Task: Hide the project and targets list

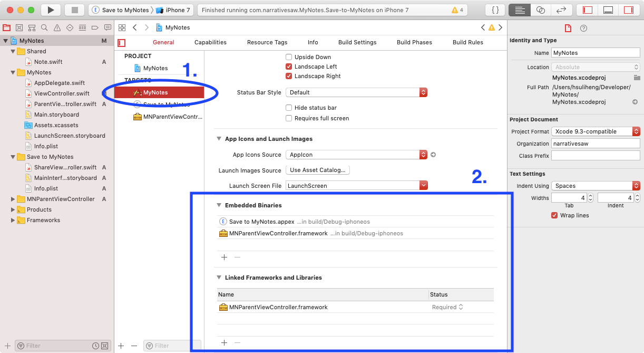Action: (122, 42)
